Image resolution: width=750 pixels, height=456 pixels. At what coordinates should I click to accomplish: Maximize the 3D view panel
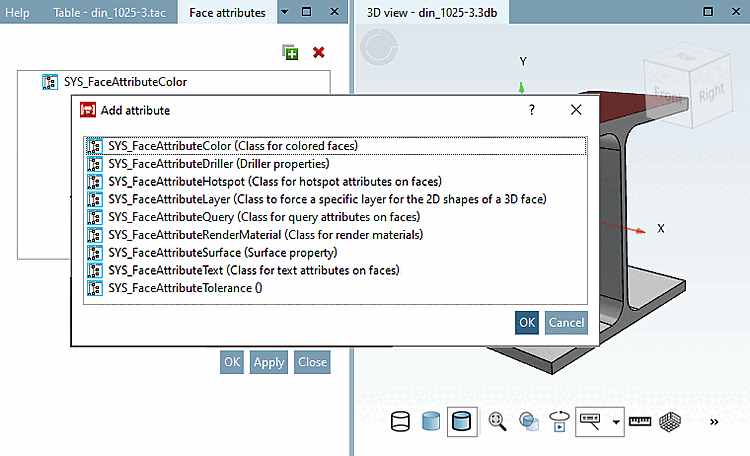[708, 12]
